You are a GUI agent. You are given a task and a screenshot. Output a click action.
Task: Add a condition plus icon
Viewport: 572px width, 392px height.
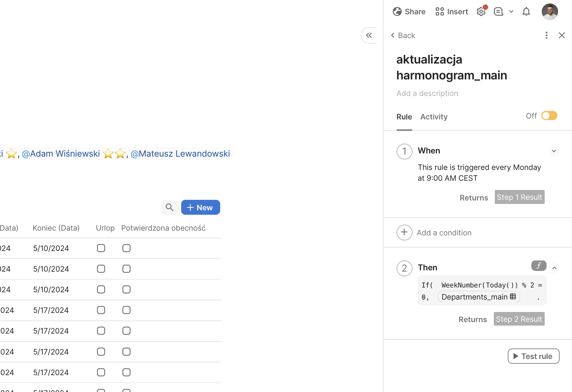404,233
